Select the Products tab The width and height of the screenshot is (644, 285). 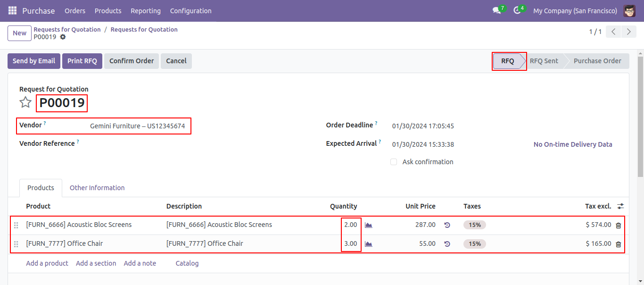click(41, 188)
